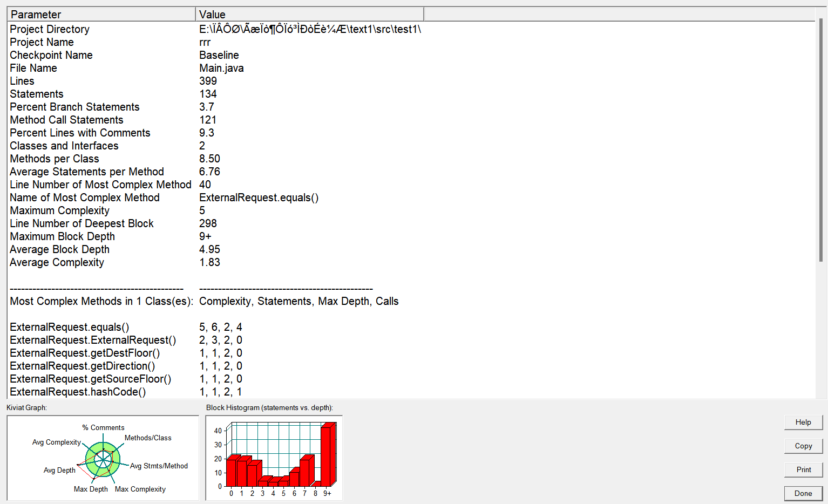Image resolution: width=828 pixels, height=504 pixels.
Task: Select Classes and Interfaces row
Action: tap(411, 146)
